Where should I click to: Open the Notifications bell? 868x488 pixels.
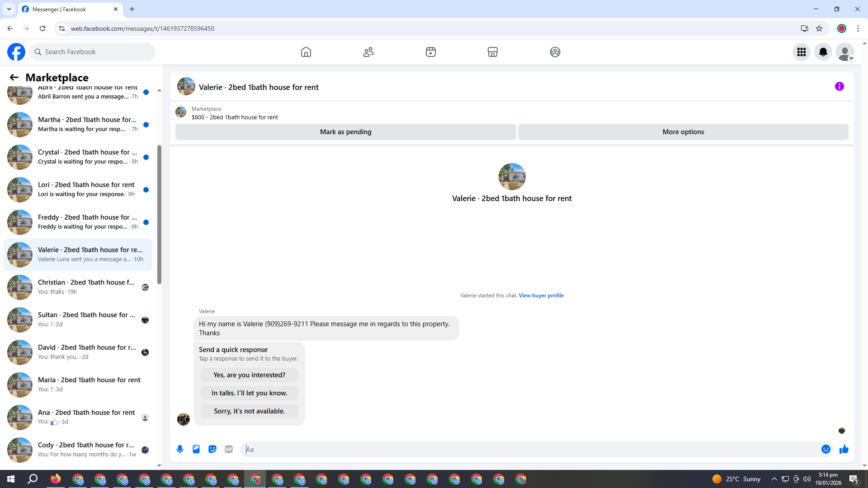click(823, 52)
